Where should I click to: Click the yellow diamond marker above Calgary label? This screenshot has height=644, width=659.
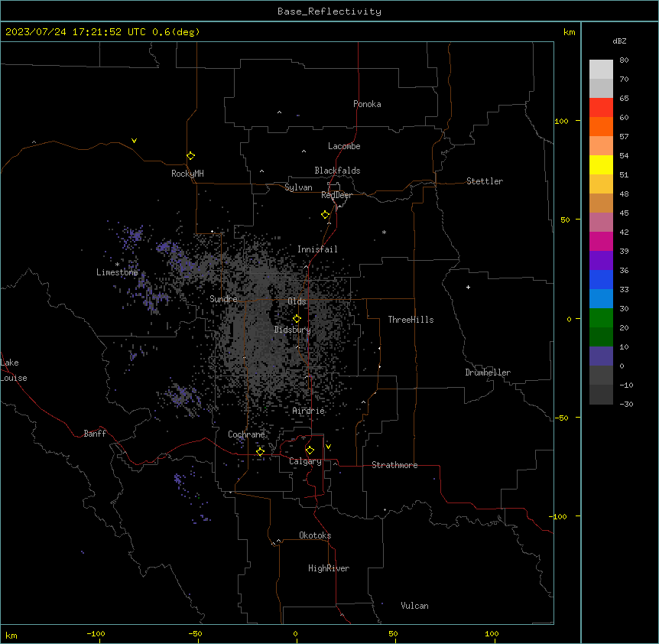pyautogui.click(x=310, y=450)
